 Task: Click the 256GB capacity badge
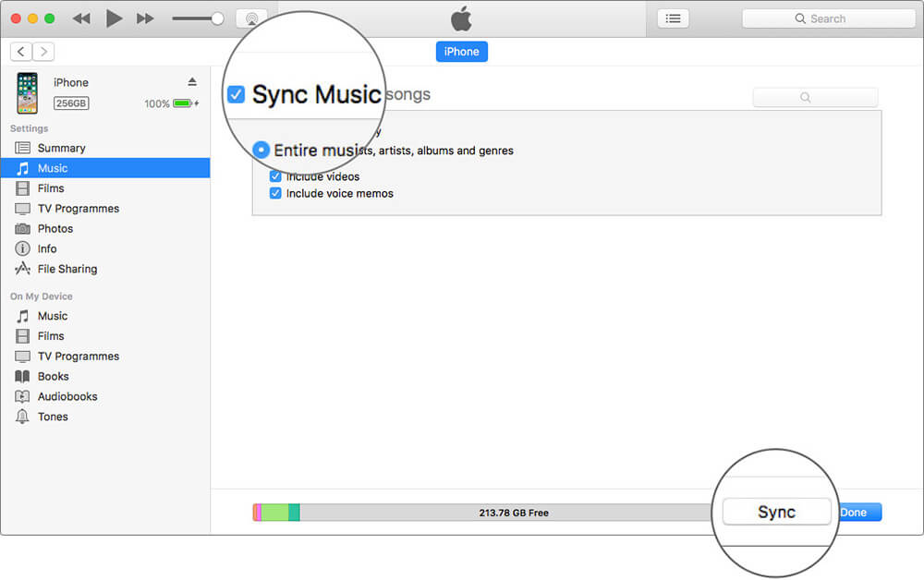(x=71, y=103)
